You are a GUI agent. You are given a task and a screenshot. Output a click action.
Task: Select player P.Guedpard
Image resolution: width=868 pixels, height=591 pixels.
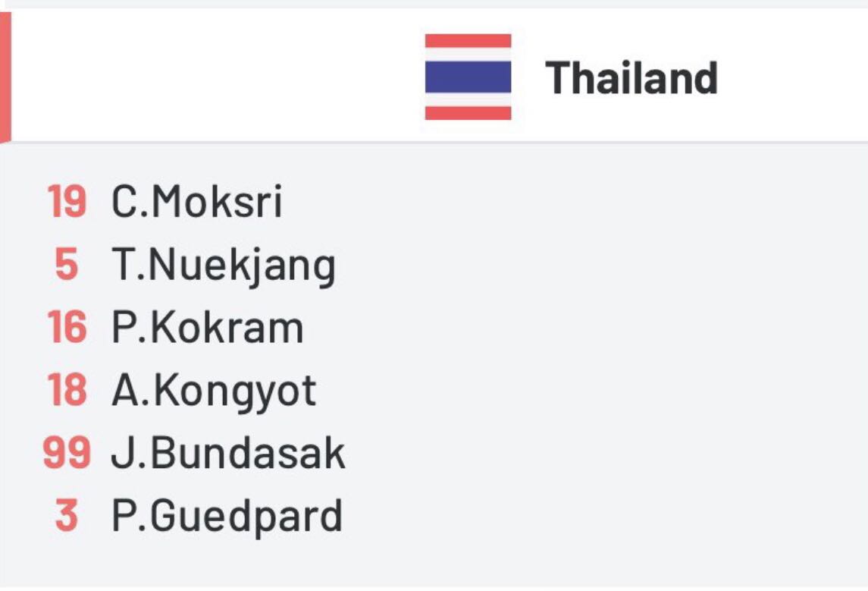pyautogui.click(x=227, y=517)
